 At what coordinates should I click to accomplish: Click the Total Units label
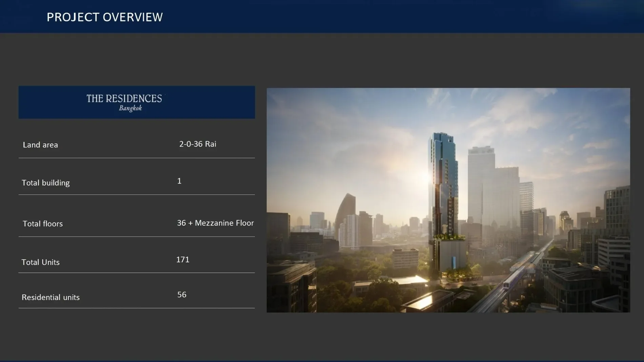coord(41,262)
